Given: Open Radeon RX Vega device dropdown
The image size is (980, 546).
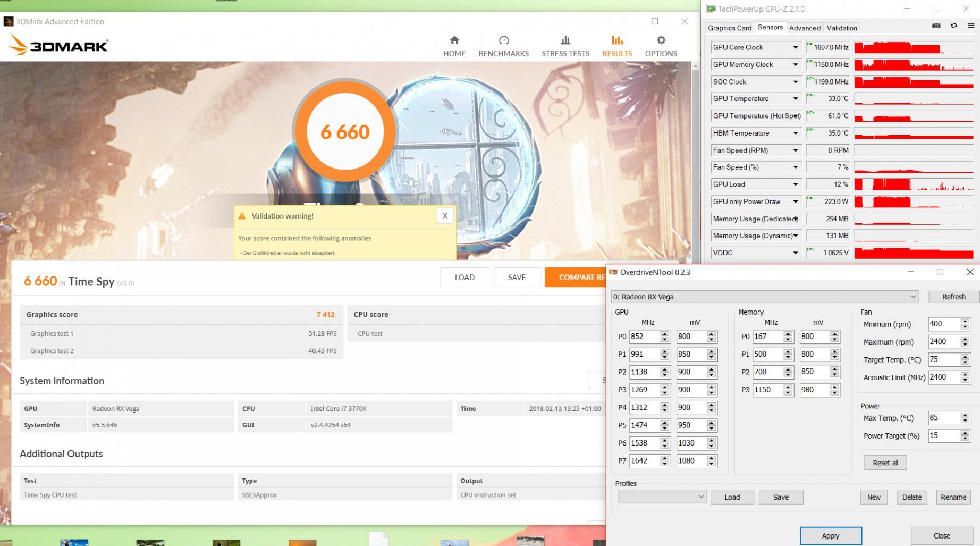Looking at the screenshot, I should click(765, 297).
